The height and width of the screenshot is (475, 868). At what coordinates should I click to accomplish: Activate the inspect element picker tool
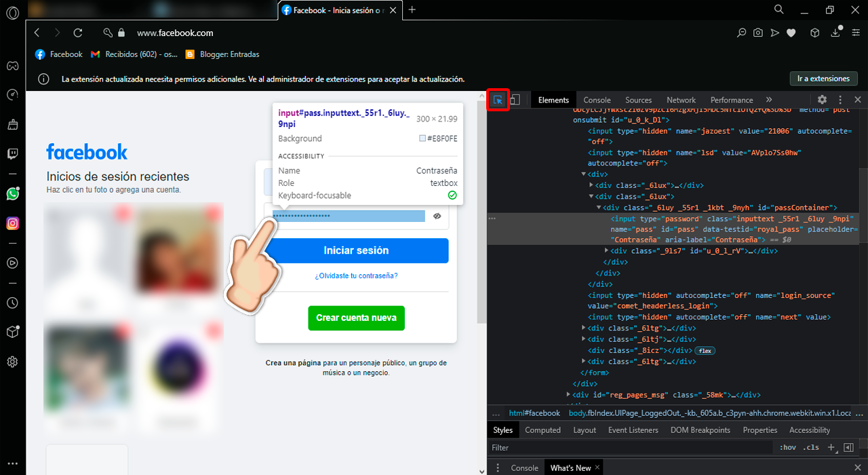pyautogui.click(x=498, y=100)
